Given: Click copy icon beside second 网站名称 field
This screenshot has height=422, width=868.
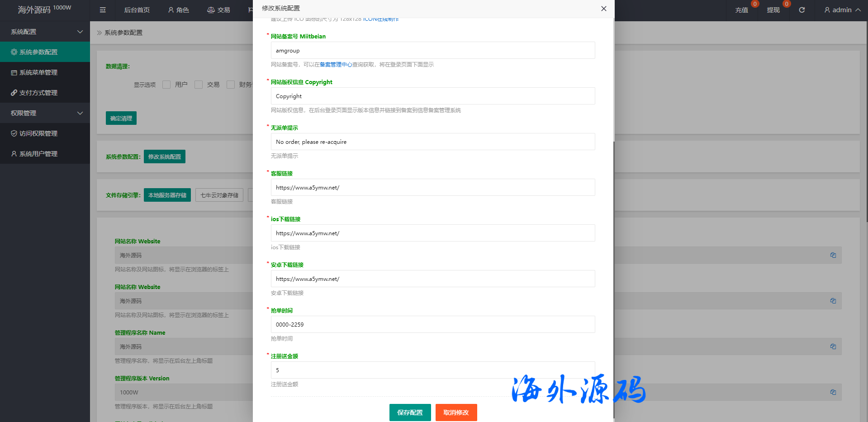Looking at the screenshot, I should click(x=833, y=301).
